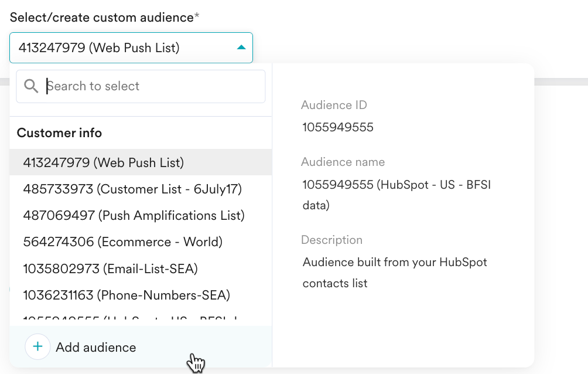Select '564274306 (Ecommerce - World)' audience
Viewport: 588px width, 374px height.
(x=123, y=242)
